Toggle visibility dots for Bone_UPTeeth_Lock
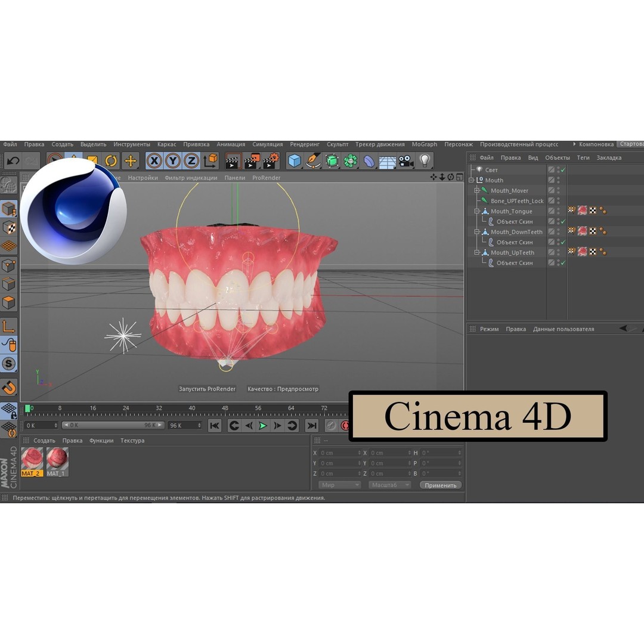 558,200
